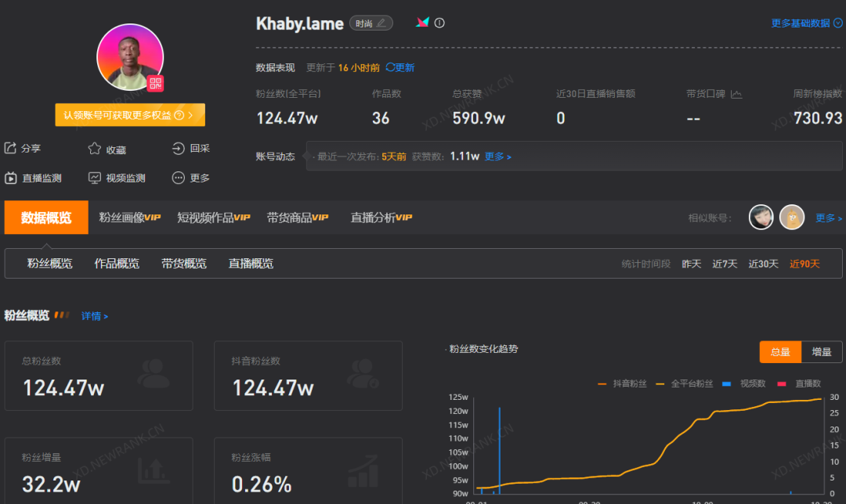Toggle 直播数 legend series
Viewport: 846px width, 504px height.
click(799, 383)
